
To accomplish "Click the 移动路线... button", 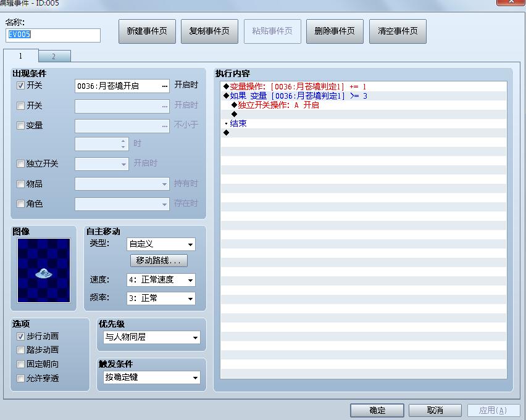I will pyautogui.click(x=159, y=260).
